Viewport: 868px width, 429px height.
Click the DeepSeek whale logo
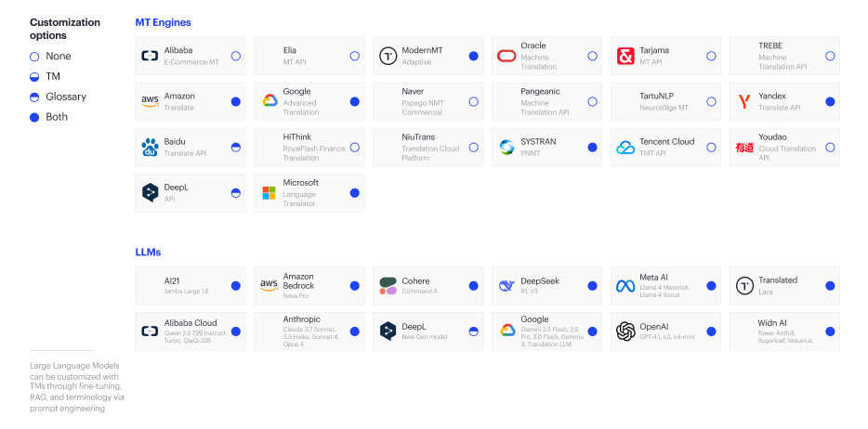point(506,286)
